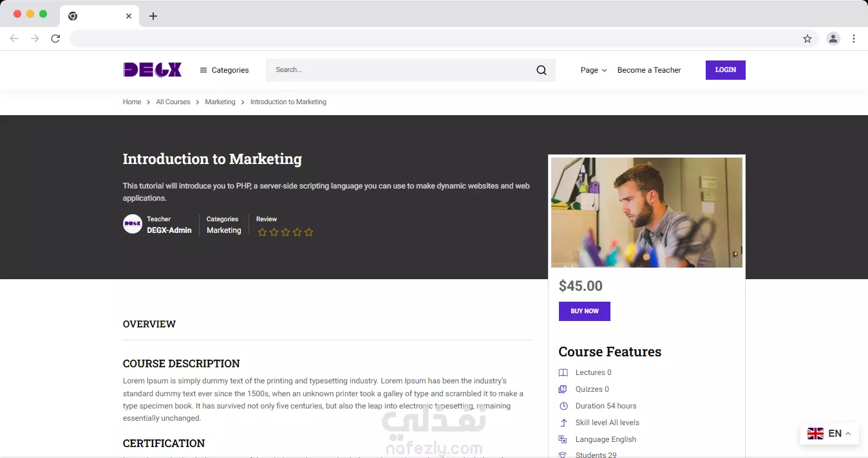This screenshot has width=868, height=458.
Task: Close the current browser tab
Action: (129, 16)
